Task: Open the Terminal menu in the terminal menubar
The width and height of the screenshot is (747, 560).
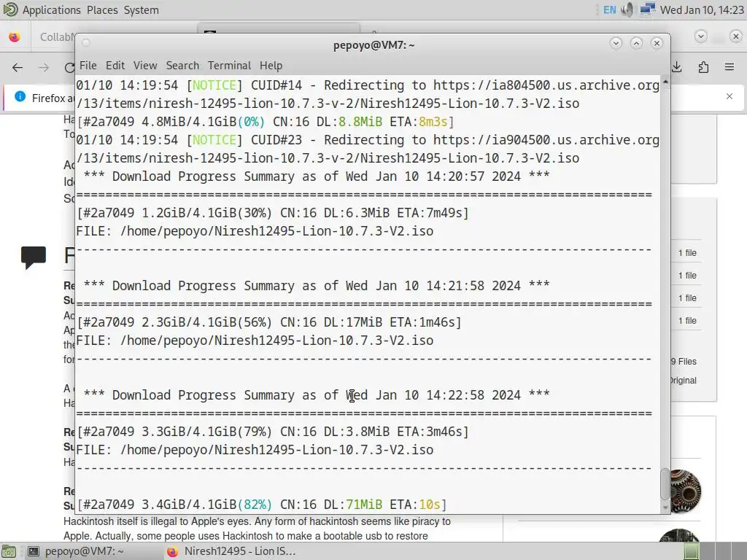Action: click(229, 65)
